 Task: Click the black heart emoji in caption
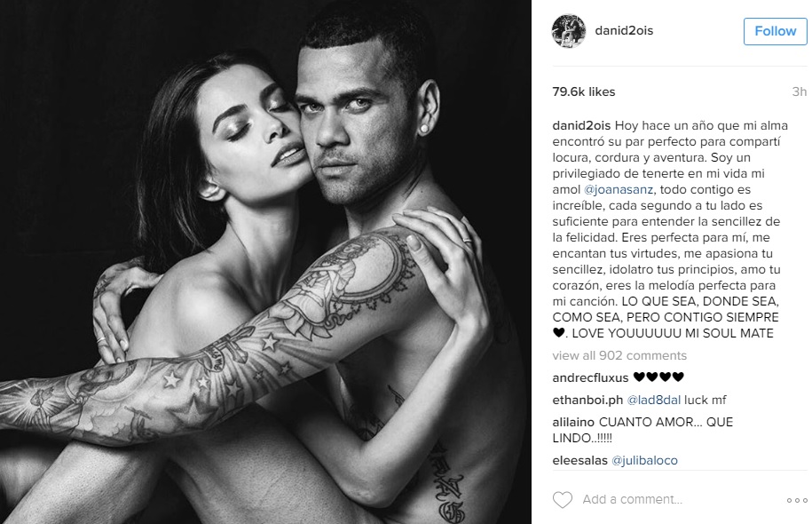click(x=559, y=333)
